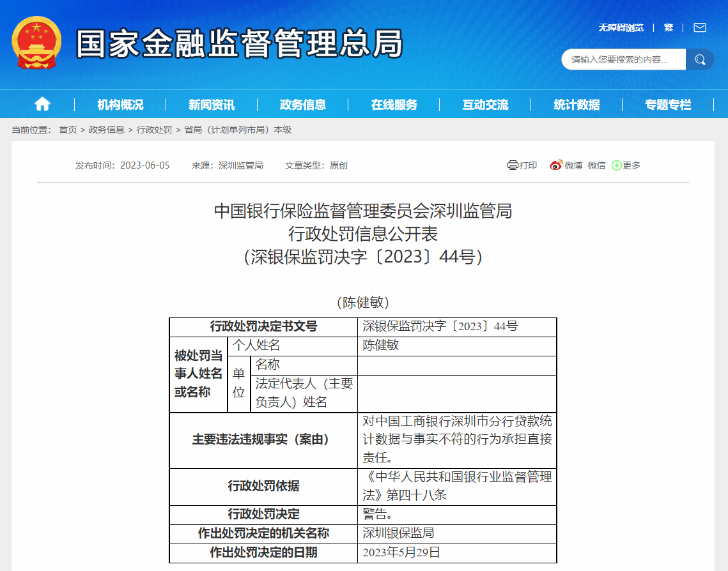Click the national emblem logo
The width and height of the screenshot is (728, 571).
click(x=36, y=43)
